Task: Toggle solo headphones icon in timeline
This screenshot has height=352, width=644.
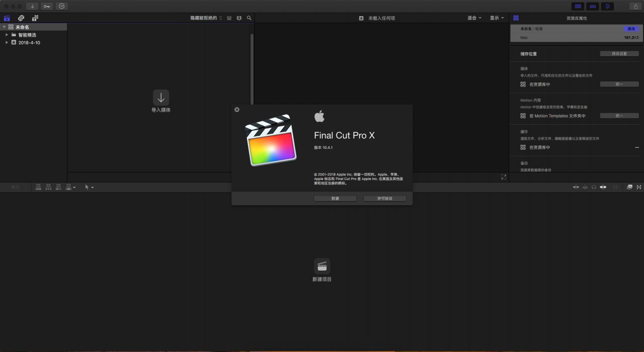Action: click(594, 187)
